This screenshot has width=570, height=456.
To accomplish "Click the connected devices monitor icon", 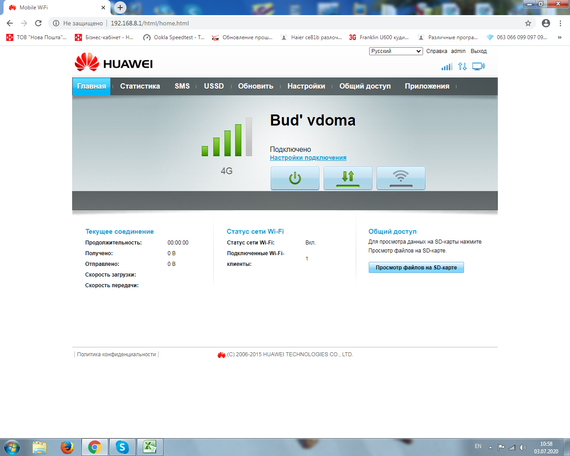I will 478,67.
